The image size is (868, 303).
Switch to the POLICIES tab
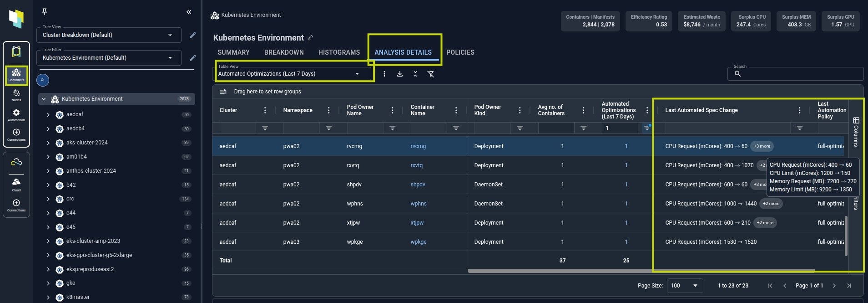point(460,52)
